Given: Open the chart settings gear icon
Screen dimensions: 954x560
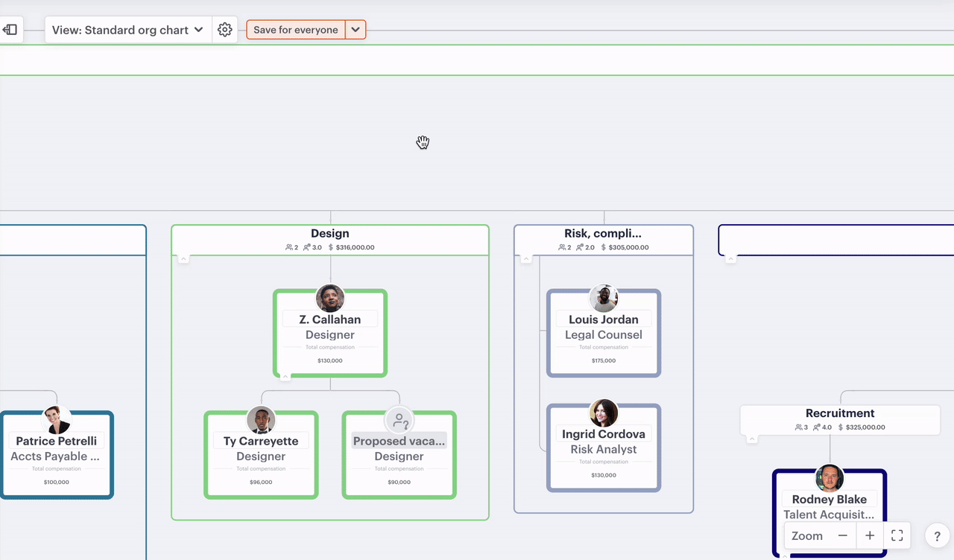Looking at the screenshot, I should click(225, 30).
